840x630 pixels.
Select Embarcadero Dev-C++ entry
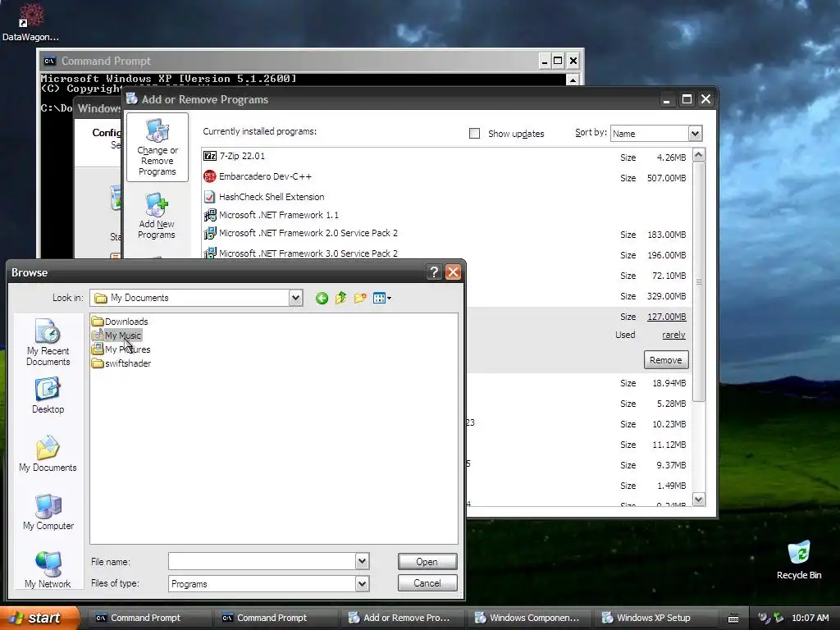(257, 176)
